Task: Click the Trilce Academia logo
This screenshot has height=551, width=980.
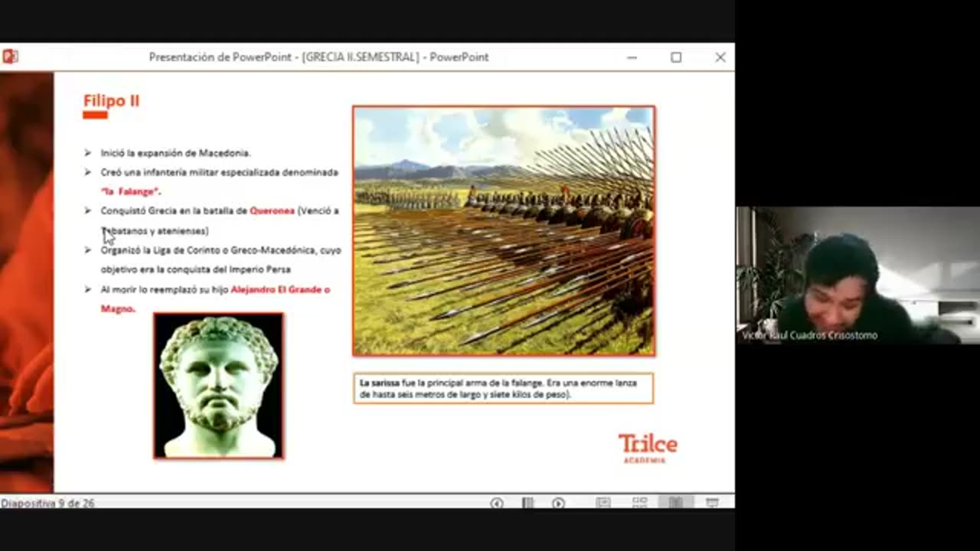Action: tap(648, 448)
